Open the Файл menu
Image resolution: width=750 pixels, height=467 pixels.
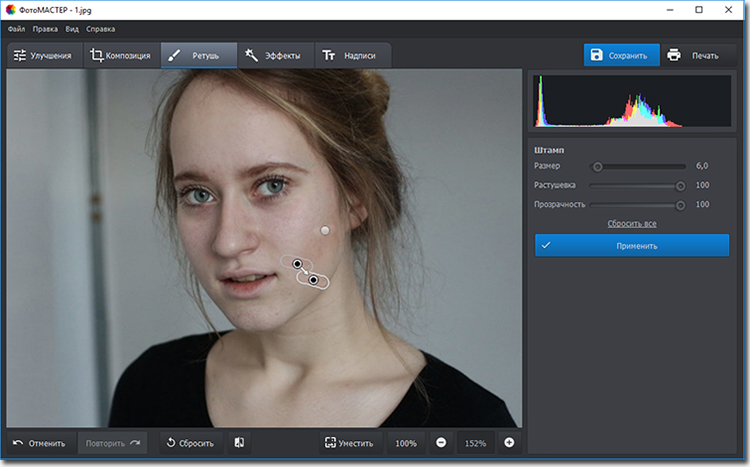[x=18, y=30]
